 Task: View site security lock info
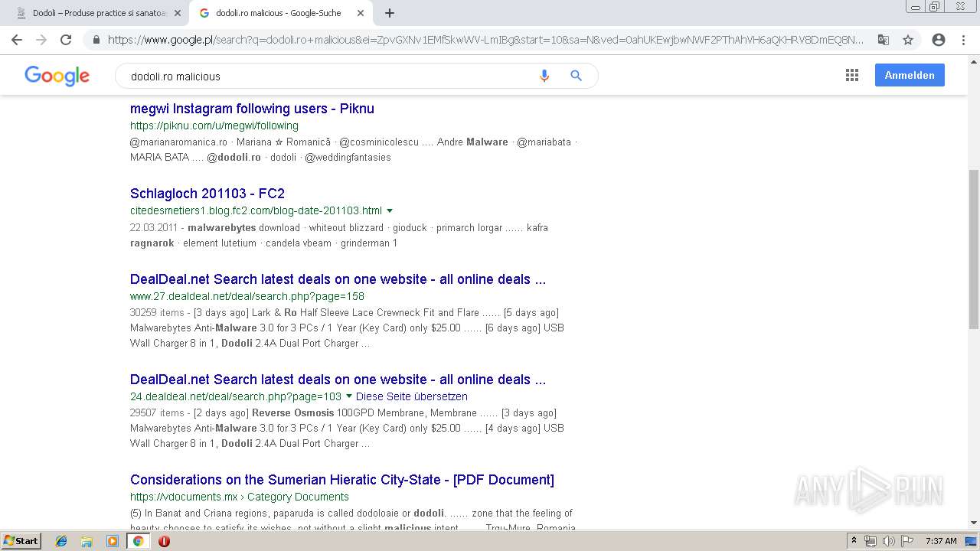(x=96, y=40)
